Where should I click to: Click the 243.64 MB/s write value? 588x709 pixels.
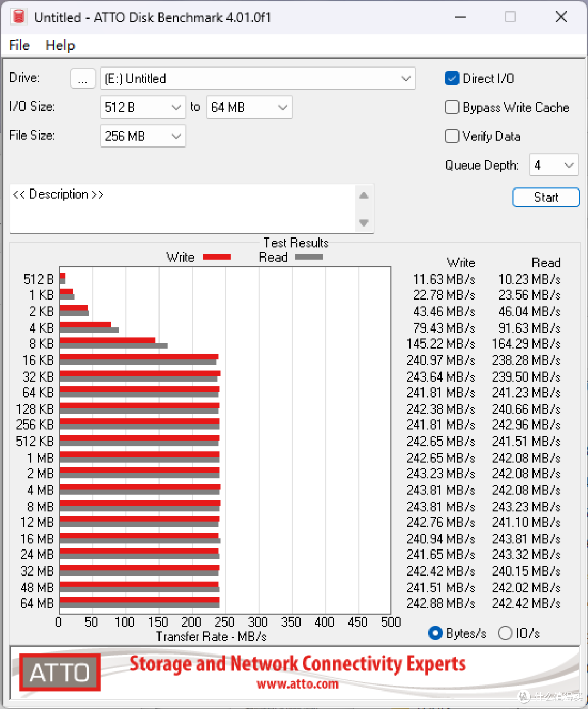click(x=440, y=377)
